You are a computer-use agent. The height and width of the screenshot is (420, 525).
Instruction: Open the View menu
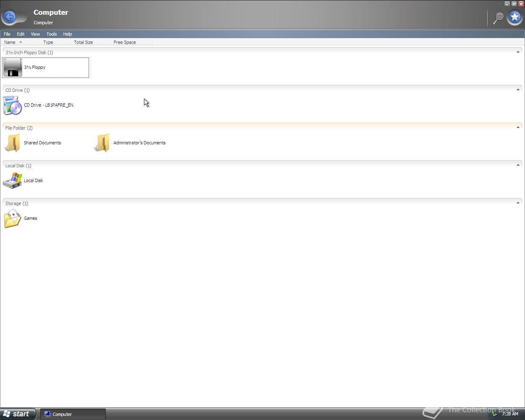[x=35, y=34]
